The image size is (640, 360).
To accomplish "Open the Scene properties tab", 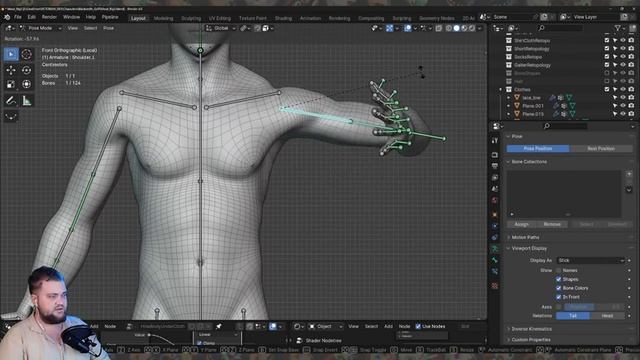I will point(495,189).
